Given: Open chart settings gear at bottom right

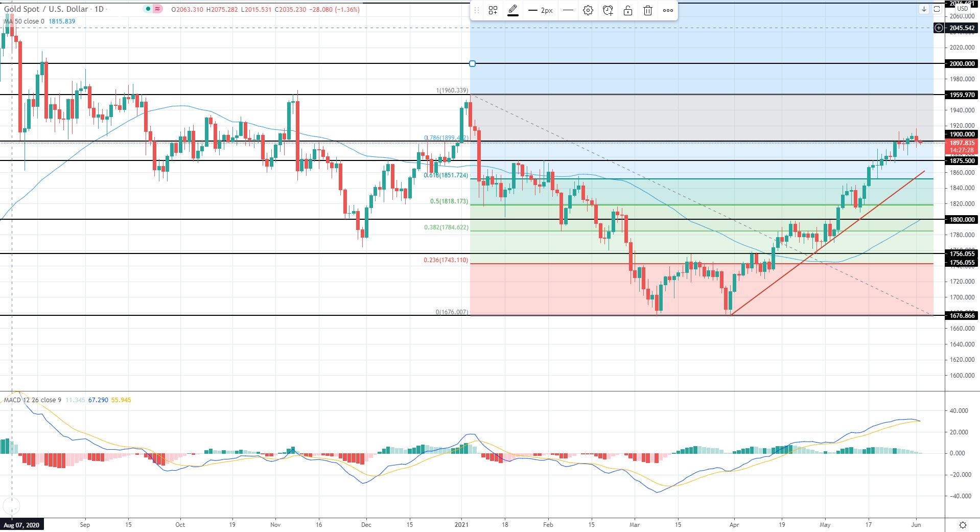Looking at the screenshot, I should pyautogui.click(x=963, y=525).
